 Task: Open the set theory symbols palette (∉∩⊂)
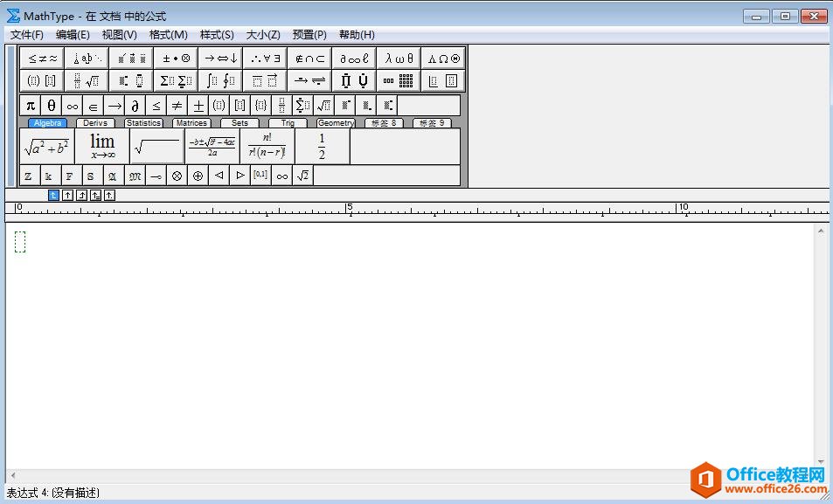click(309, 58)
